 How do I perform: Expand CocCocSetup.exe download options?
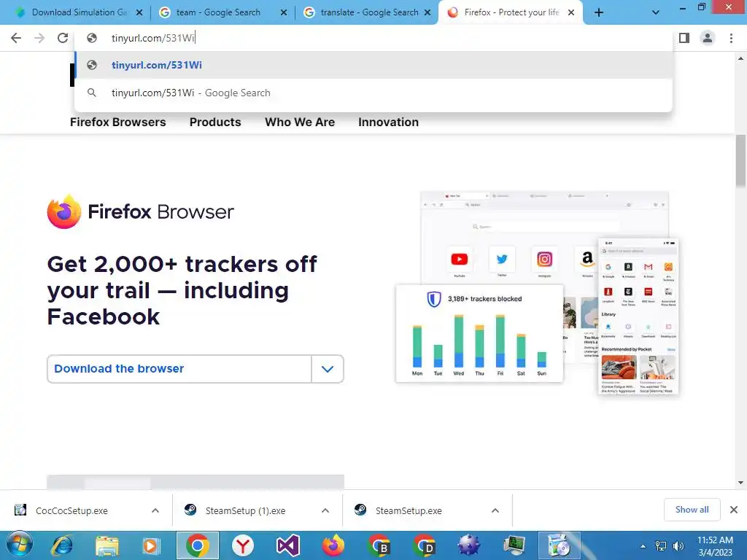tap(155, 510)
